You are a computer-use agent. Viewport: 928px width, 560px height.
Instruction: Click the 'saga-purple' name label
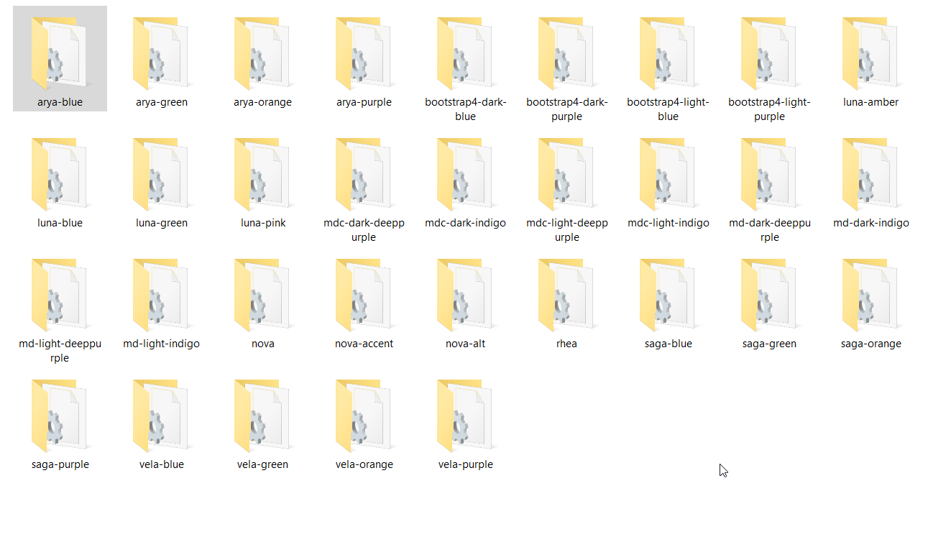pos(60,464)
